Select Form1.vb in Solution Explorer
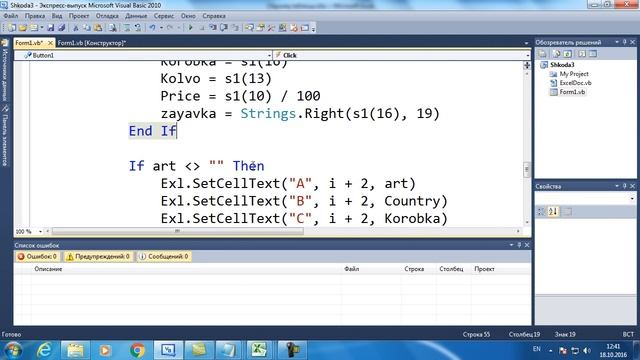The width and height of the screenshot is (640, 360). point(572,92)
